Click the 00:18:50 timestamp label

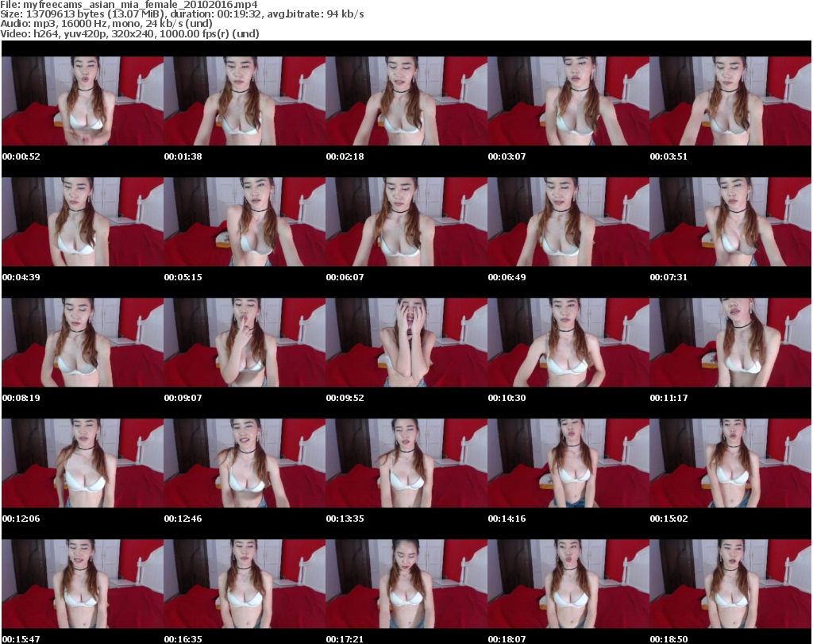[x=669, y=639]
